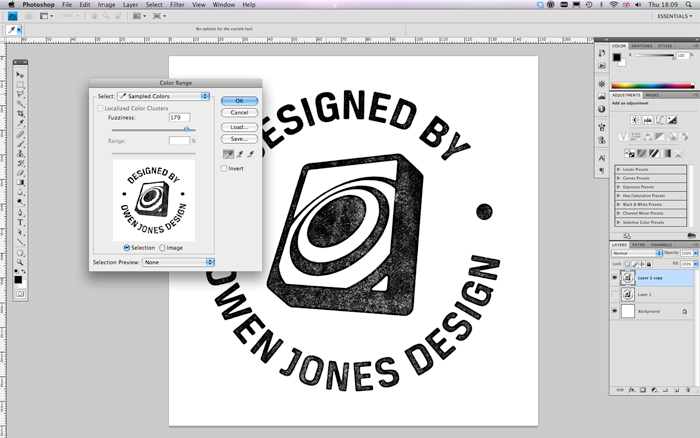Click the Subtract from Sample eyedropper
700x438 pixels.
click(x=250, y=154)
